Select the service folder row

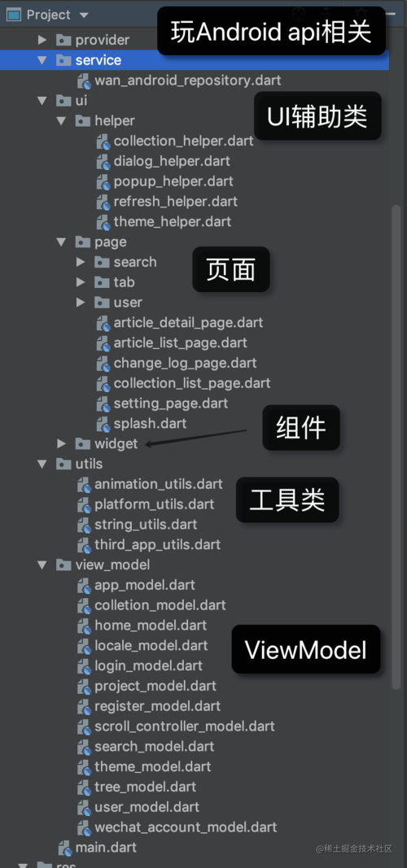click(x=195, y=60)
